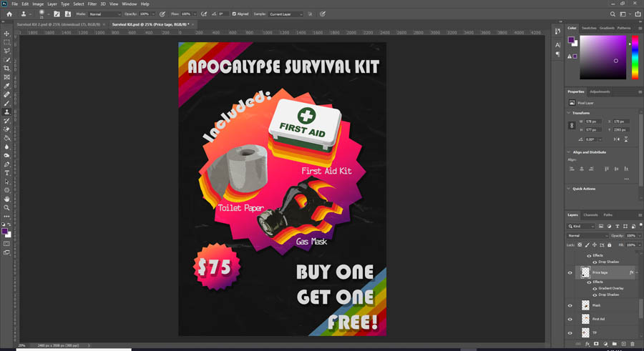The width and height of the screenshot is (644, 351).
Task: Activate the Zoom tool
Action: [7, 207]
